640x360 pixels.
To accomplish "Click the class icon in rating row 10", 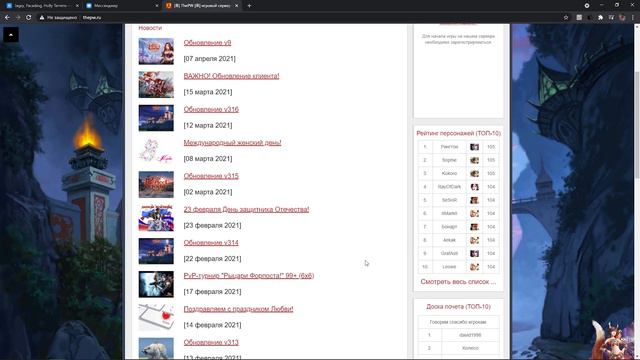I will click(x=474, y=267).
